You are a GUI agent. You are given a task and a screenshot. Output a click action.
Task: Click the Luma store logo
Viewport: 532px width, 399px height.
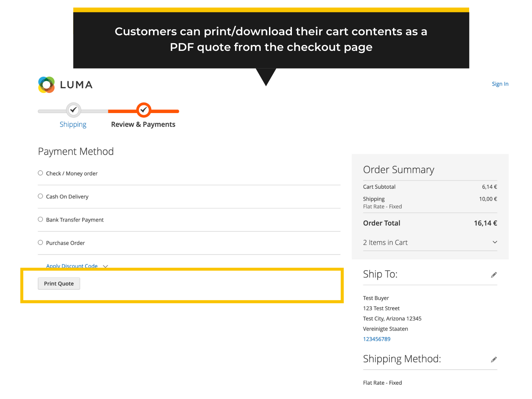click(65, 84)
